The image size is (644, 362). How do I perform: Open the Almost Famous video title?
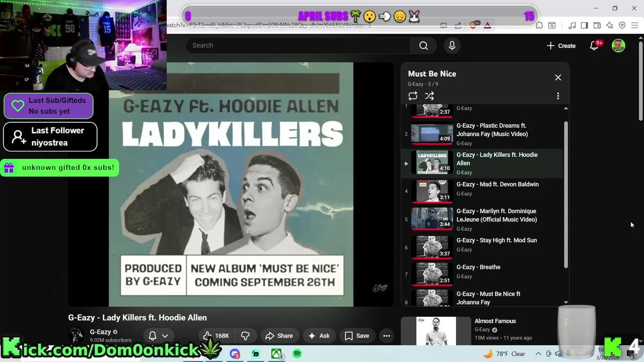[495, 321]
